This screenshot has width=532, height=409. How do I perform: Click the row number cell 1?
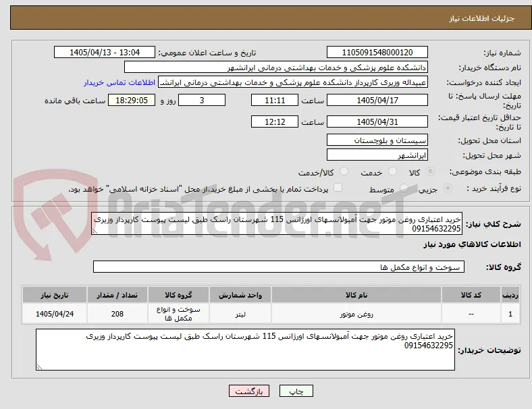point(510,314)
